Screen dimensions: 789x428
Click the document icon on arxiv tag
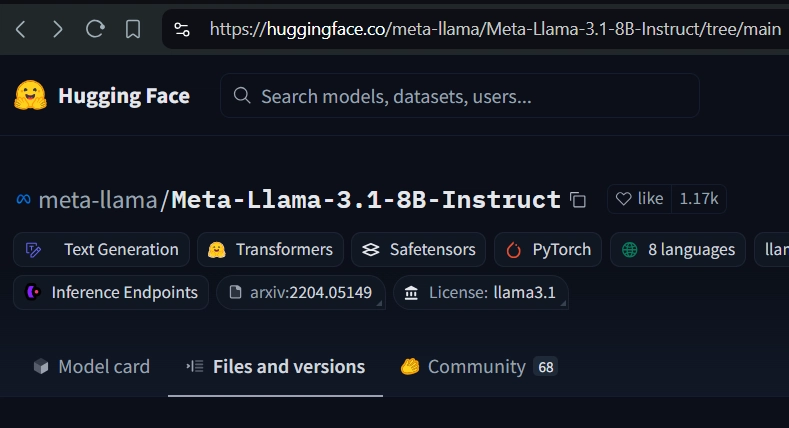(x=235, y=292)
